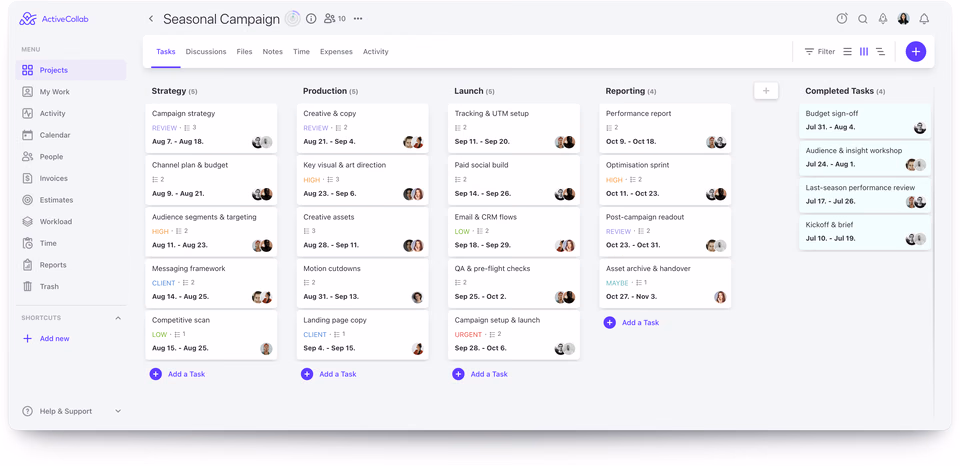Click the ActiveCollab logo
Viewport: 960px width, 466px height.
54,19
